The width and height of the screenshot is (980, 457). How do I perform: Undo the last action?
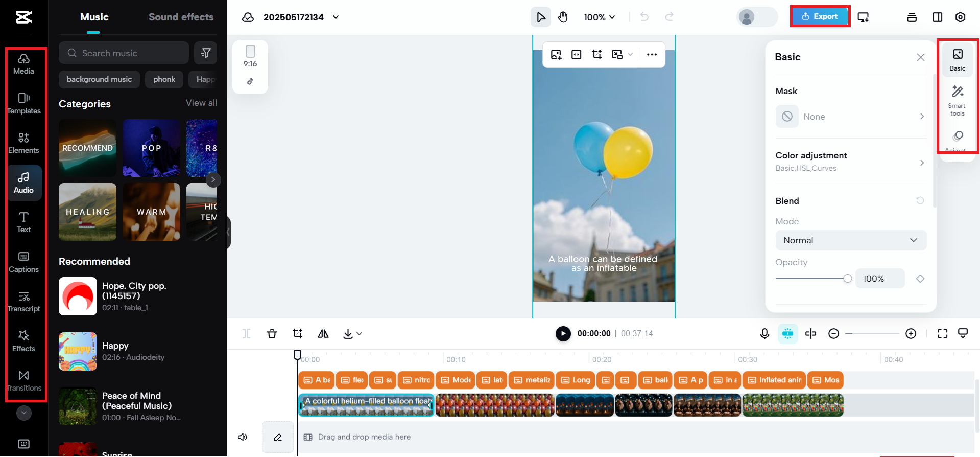[644, 17]
